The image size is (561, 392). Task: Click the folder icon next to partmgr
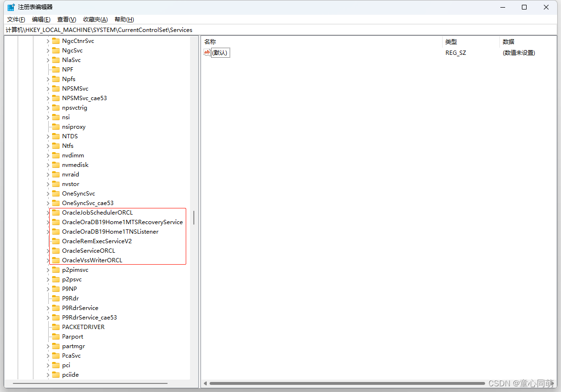[x=56, y=346]
